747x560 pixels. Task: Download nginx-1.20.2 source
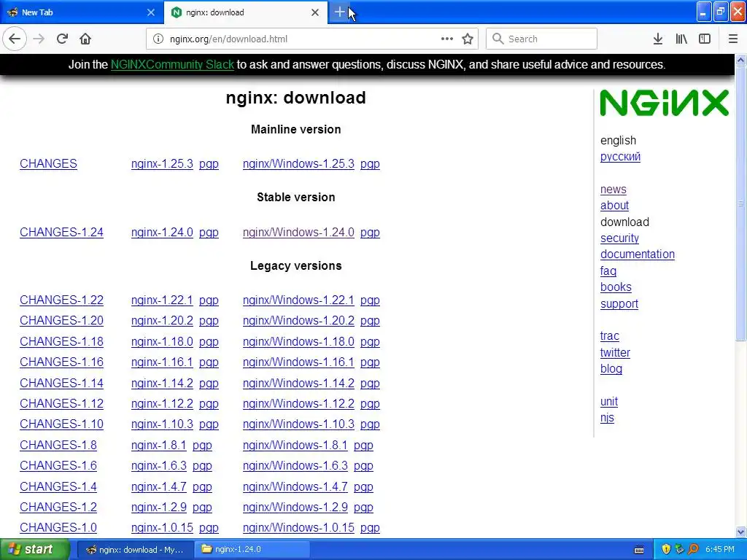(x=162, y=321)
